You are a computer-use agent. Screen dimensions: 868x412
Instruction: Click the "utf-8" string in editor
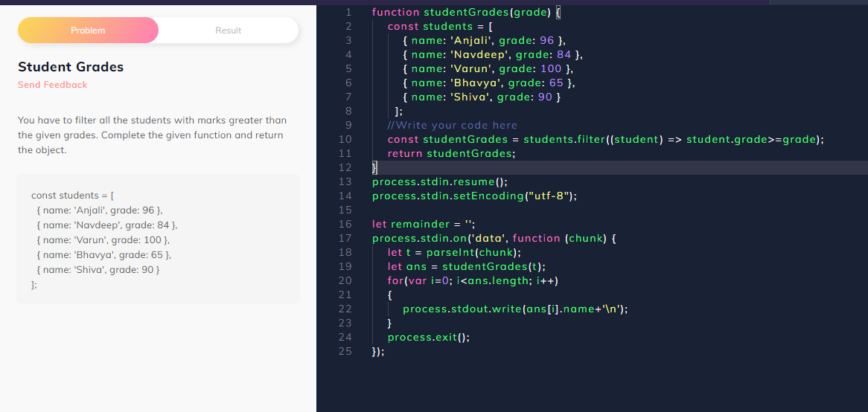(549, 196)
